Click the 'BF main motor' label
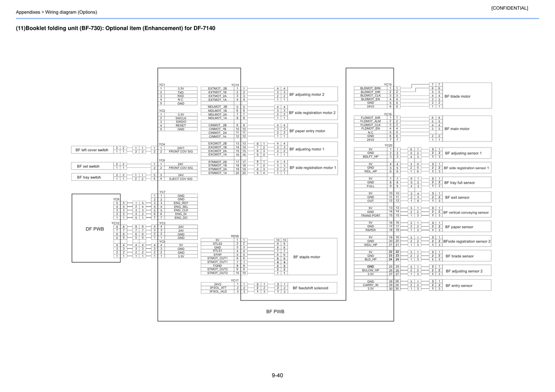555x392 pixels. click(x=457, y=129)
